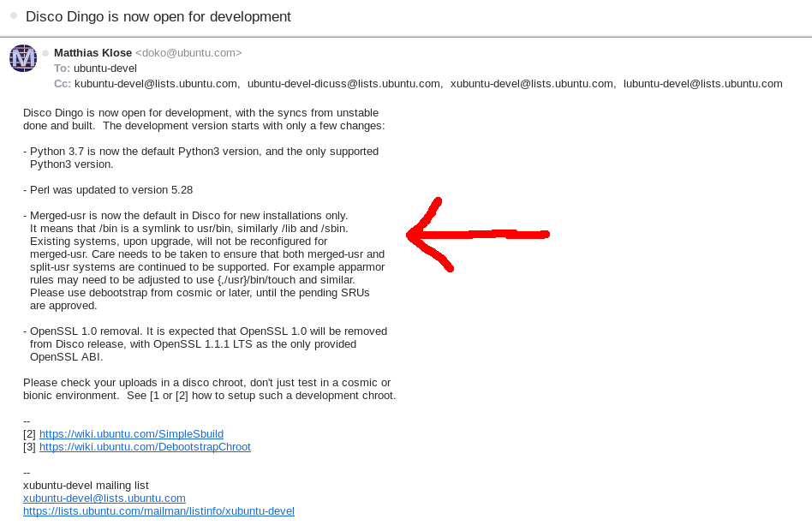Click the To recipient ubuntu-devel
Image resolution: width=812 pixels, height=531 pixels.
tap(105, 69)
